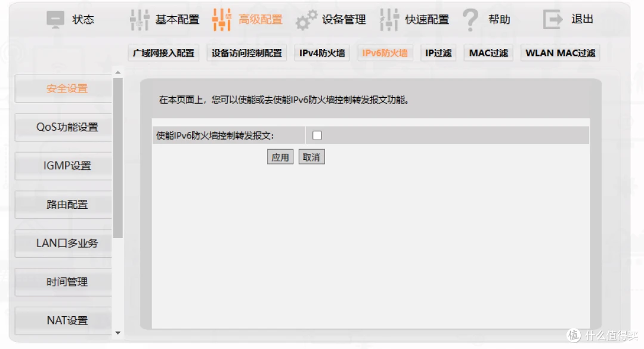Click sidebar scrollbar up arrow
644x349 pixels.
tap(118, 72)
